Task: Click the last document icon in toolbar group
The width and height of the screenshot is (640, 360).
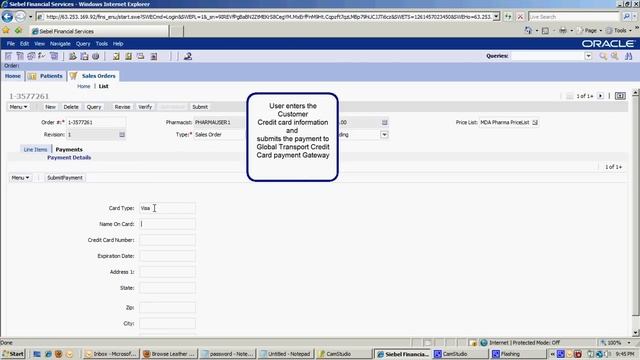Action: (x=153, y=56)
